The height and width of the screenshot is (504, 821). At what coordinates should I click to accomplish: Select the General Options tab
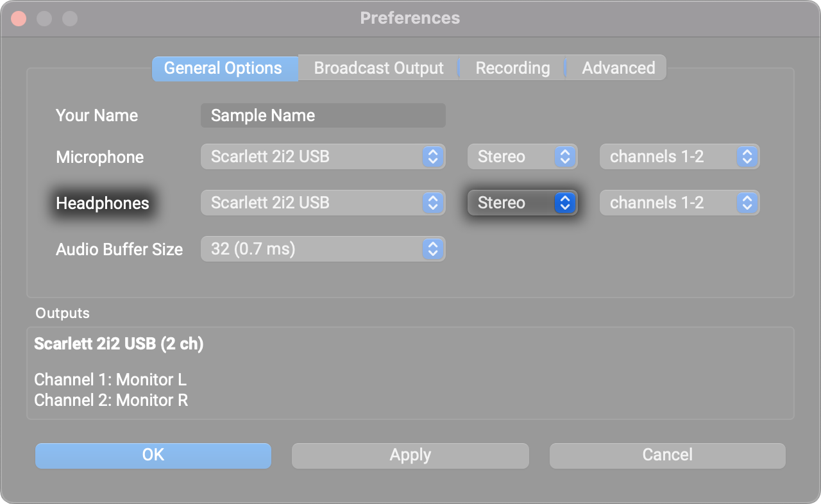coord(223,69)
